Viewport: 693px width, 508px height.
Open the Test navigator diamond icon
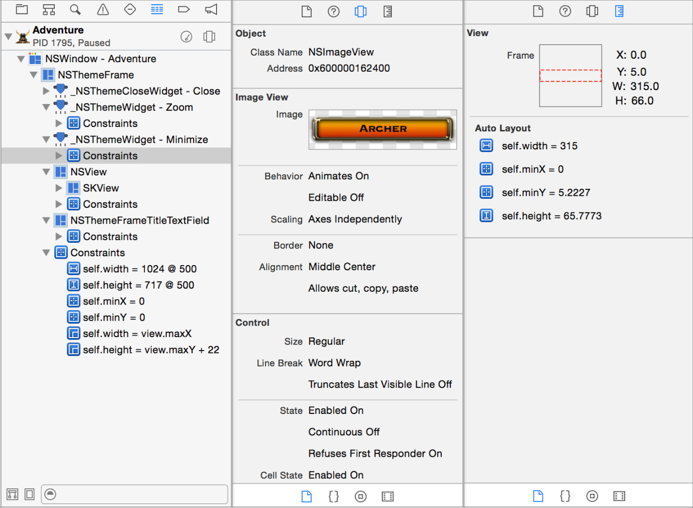coord(130,9)
